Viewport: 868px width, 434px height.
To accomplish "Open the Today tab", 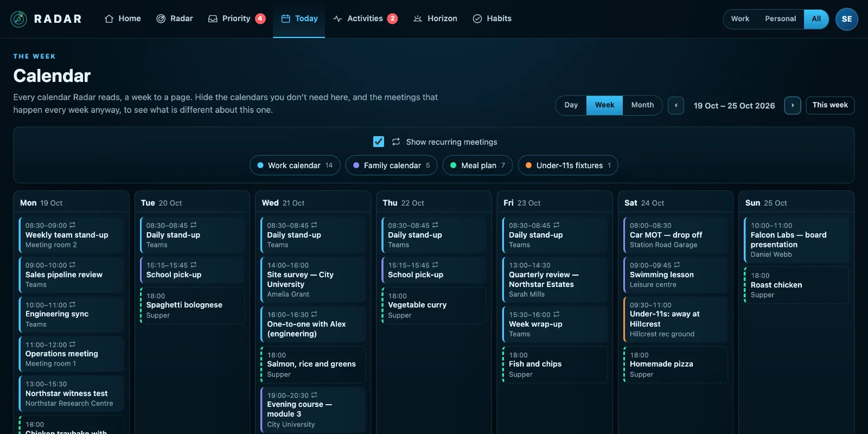I will pyautogui.click(x=299, y=19).
